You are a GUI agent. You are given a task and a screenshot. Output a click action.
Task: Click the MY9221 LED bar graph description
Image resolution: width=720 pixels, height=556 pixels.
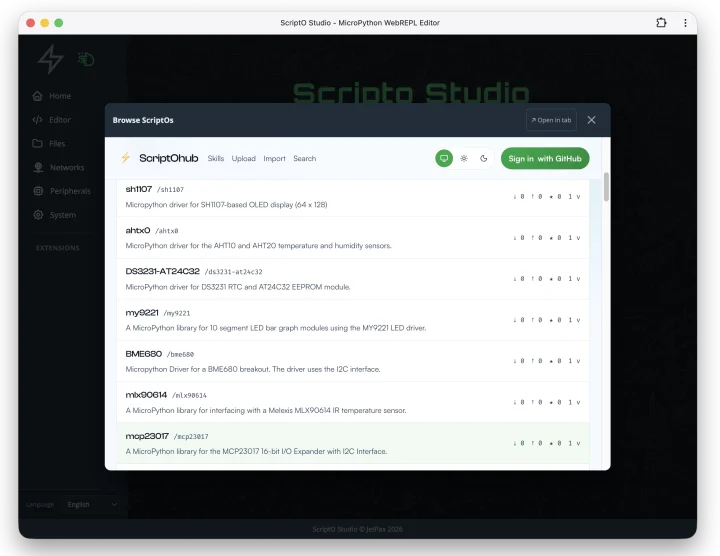[x=276, y=328]
